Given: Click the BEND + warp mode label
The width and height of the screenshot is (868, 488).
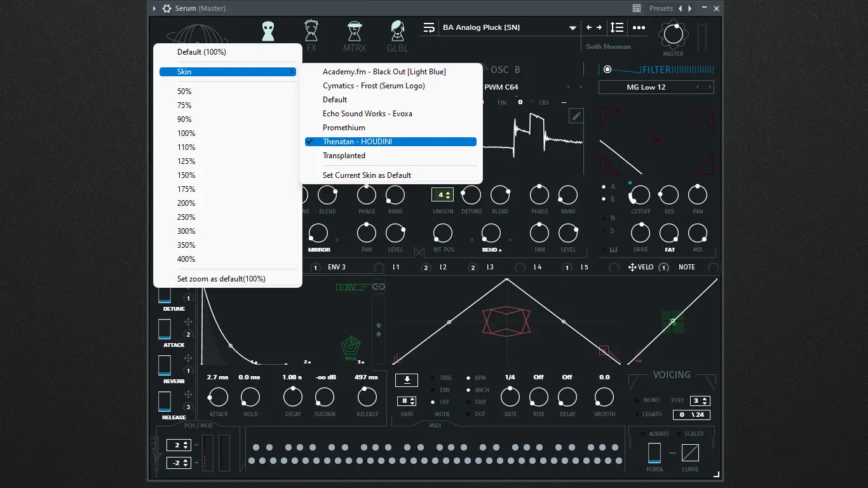Looking at the screenshot, I should (x=491, y=250).
